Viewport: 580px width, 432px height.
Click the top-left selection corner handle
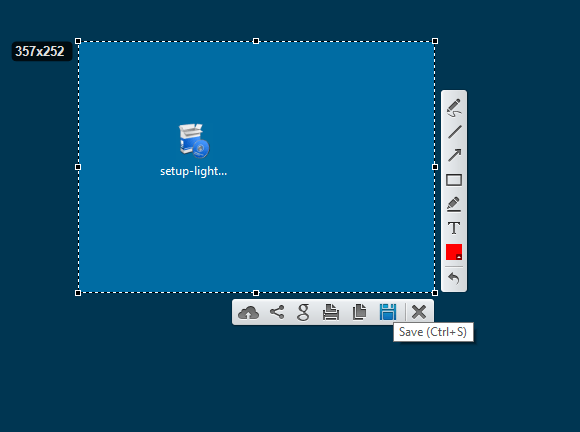(78, 41)
